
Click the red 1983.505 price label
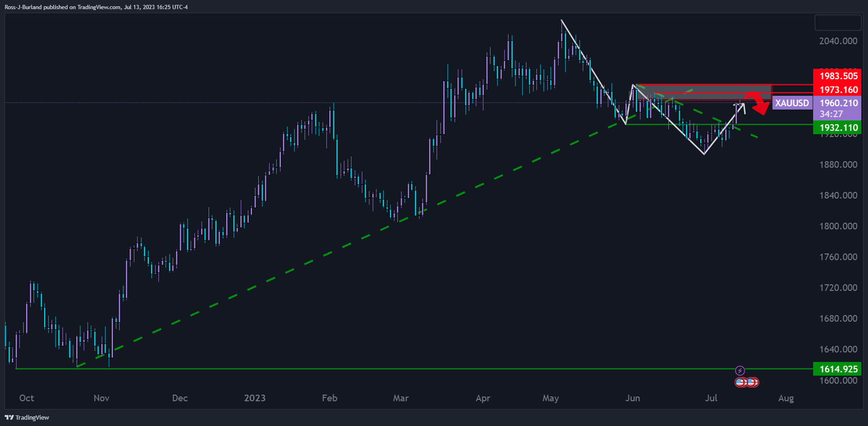click(x=837, y=76)
